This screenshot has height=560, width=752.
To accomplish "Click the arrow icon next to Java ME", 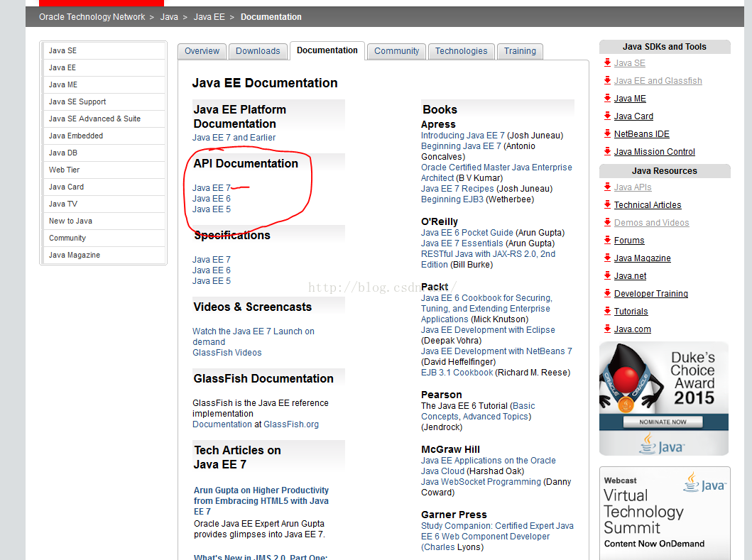I will coord(607,98).
